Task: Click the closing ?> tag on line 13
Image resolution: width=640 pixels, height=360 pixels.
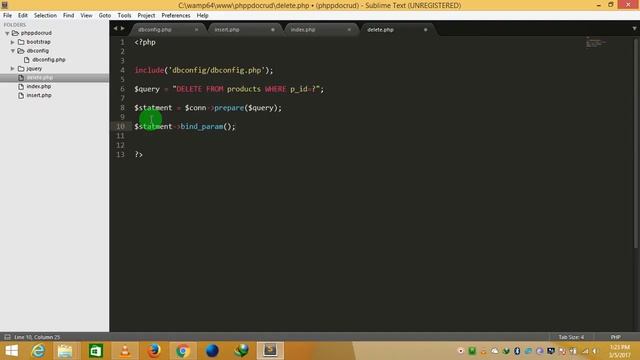Action: (x=139, y=155)
